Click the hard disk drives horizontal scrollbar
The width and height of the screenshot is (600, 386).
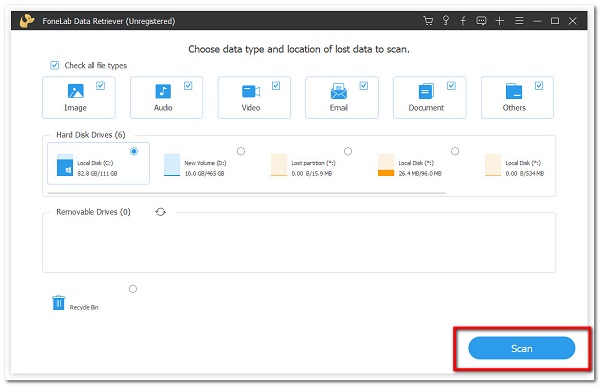pos(246,193)
